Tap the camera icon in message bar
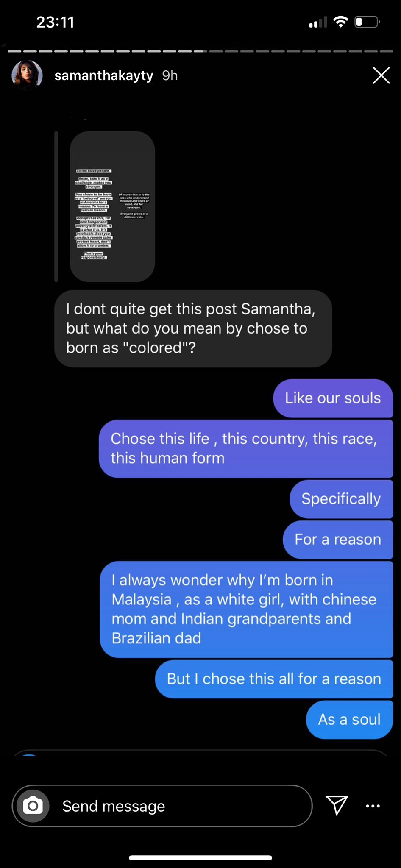 [33, 806]
